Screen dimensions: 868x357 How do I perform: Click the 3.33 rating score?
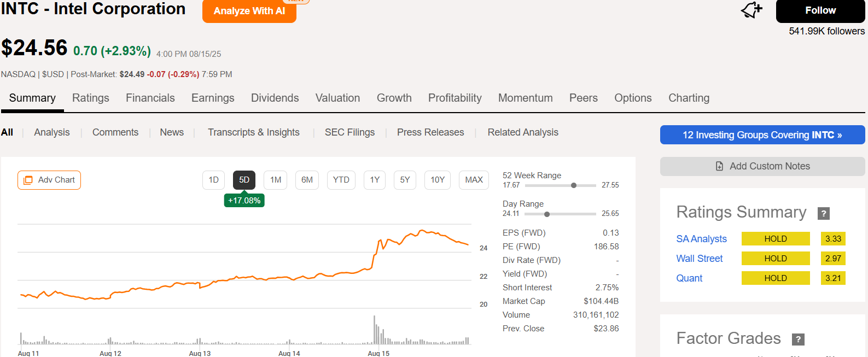point(833,239)
